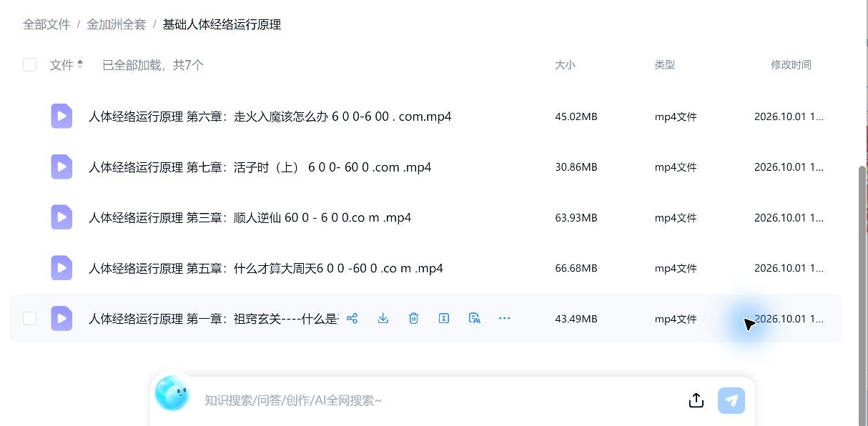868x426 pixels.
Task: Click 已全部加载，共7个 status text
Action: tap(153, 65)
